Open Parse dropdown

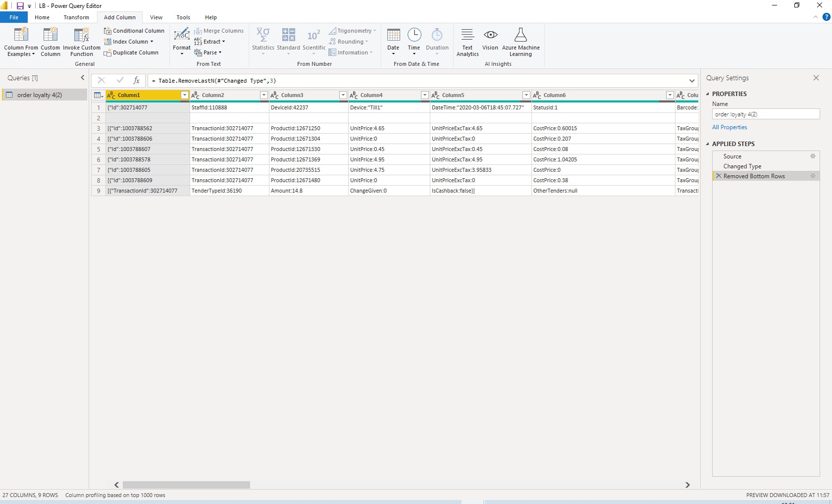208,52
